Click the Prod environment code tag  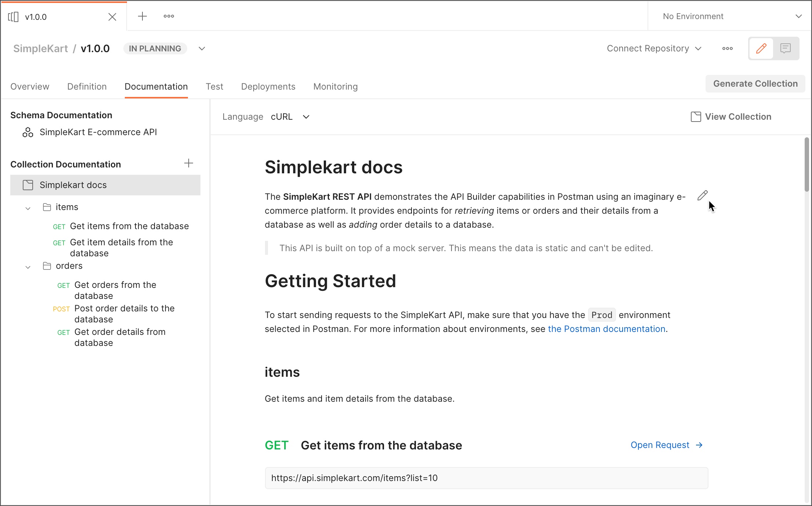pos(602,315)
